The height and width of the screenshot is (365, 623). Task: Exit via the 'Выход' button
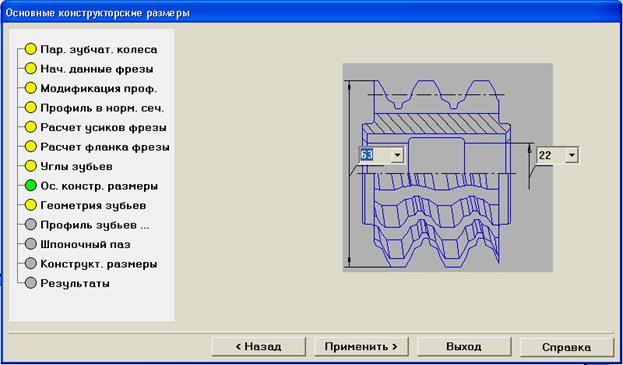[x=464, y=347]
